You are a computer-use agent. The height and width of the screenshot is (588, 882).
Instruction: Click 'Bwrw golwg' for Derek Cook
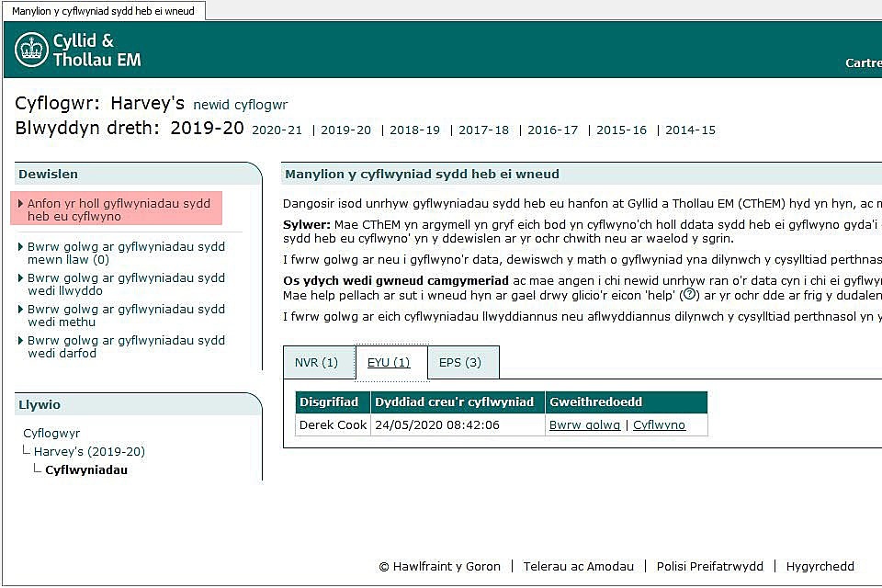[x=584, y=425]
